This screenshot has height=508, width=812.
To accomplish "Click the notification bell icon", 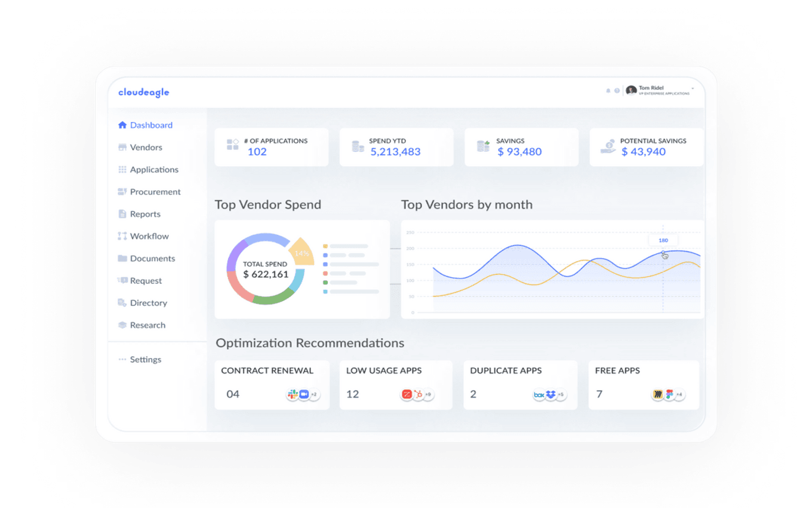I will tap(608, 91).
